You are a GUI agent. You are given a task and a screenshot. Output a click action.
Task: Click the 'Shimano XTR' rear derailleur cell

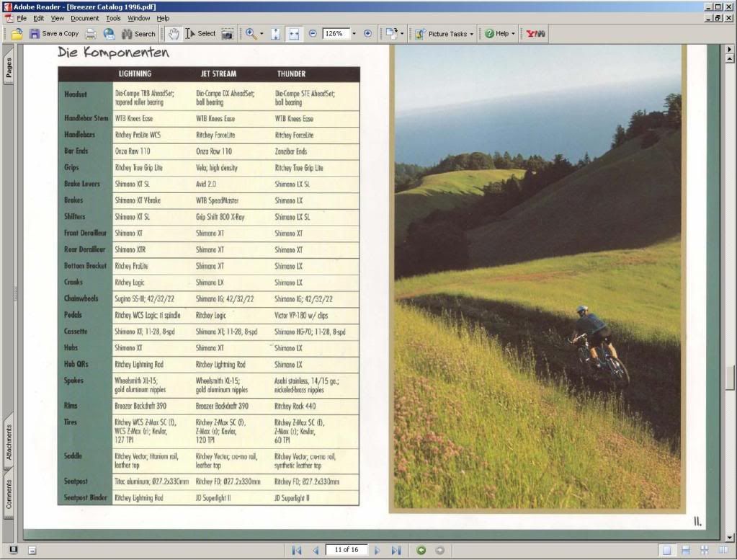click(x=130, y=249)
